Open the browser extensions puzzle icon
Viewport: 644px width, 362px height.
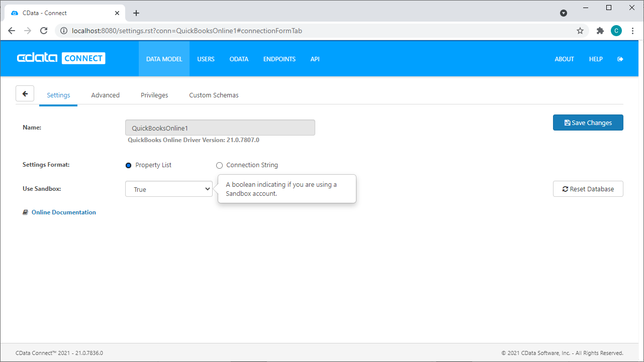[x=600, y=31]
